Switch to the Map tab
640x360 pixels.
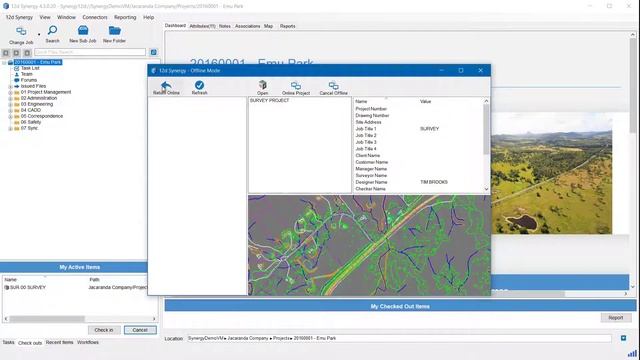click(x=268, y=26)
